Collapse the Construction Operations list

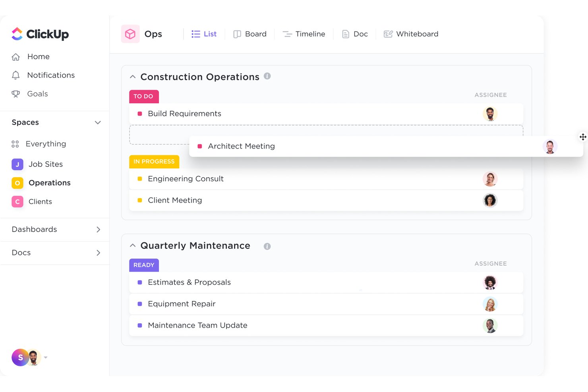point(133,77)
